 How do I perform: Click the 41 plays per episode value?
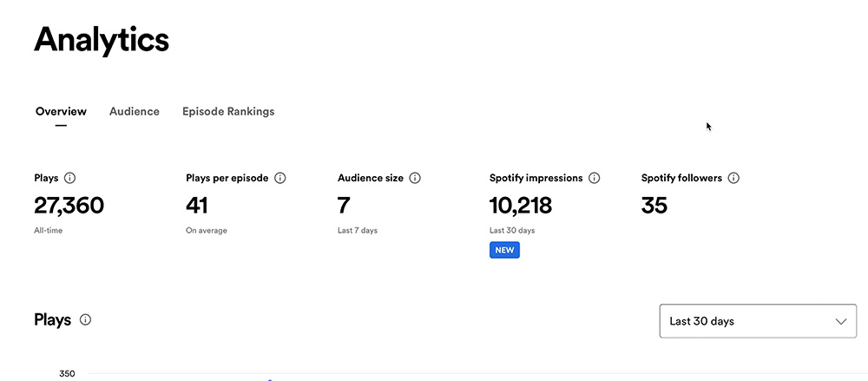click(x=196, y=206)
